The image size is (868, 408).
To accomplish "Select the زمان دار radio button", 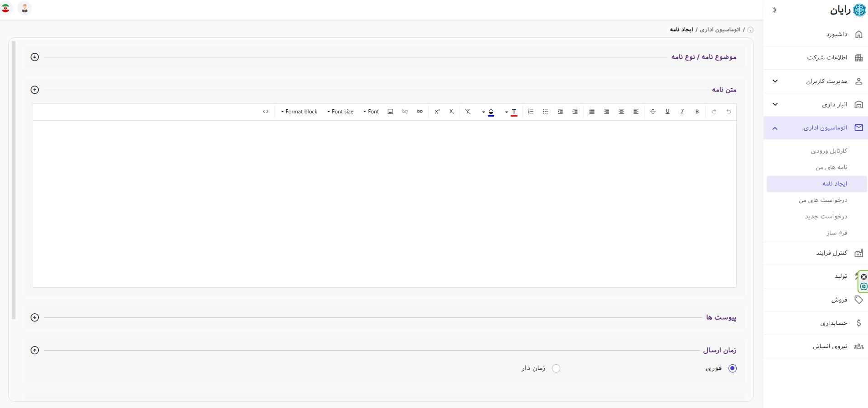I will coord(556,368).
